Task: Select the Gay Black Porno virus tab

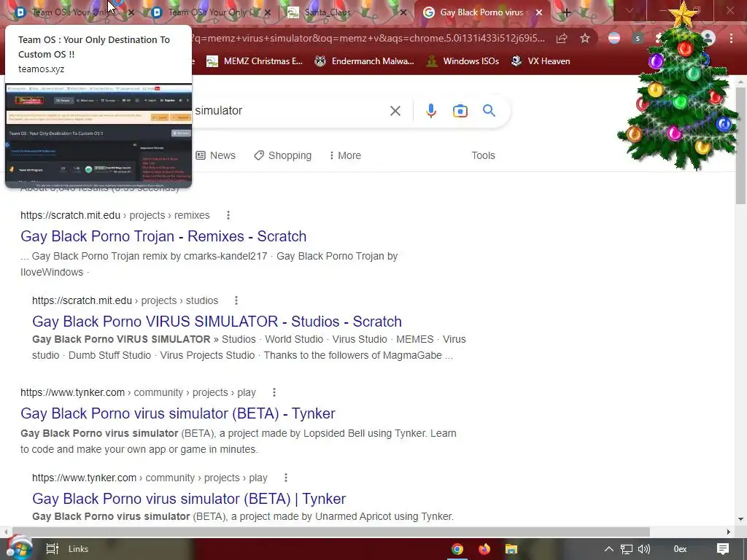Action: (x=481, y=13)
